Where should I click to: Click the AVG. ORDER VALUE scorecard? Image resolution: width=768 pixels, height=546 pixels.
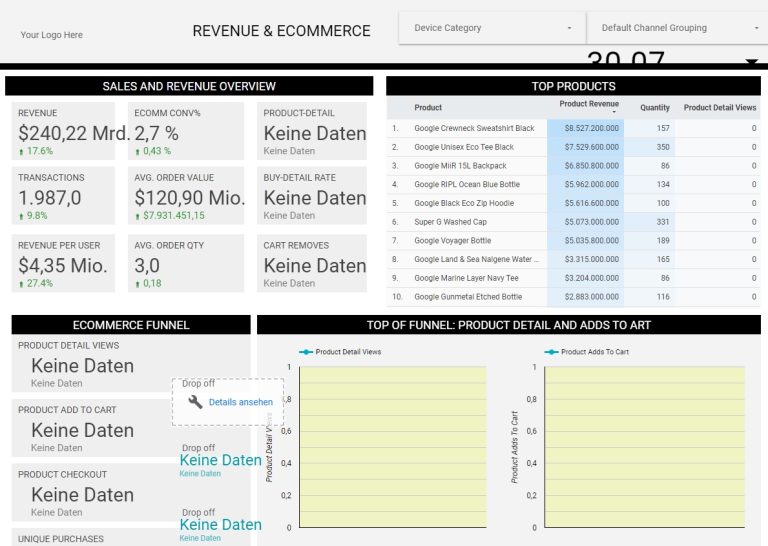[187, 196]
